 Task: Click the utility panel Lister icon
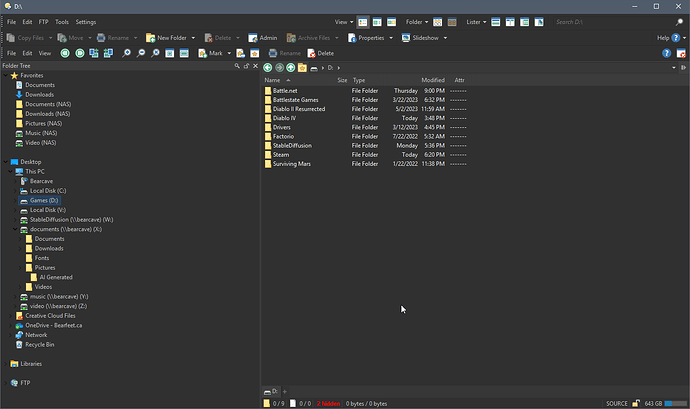tap(539, 22)
